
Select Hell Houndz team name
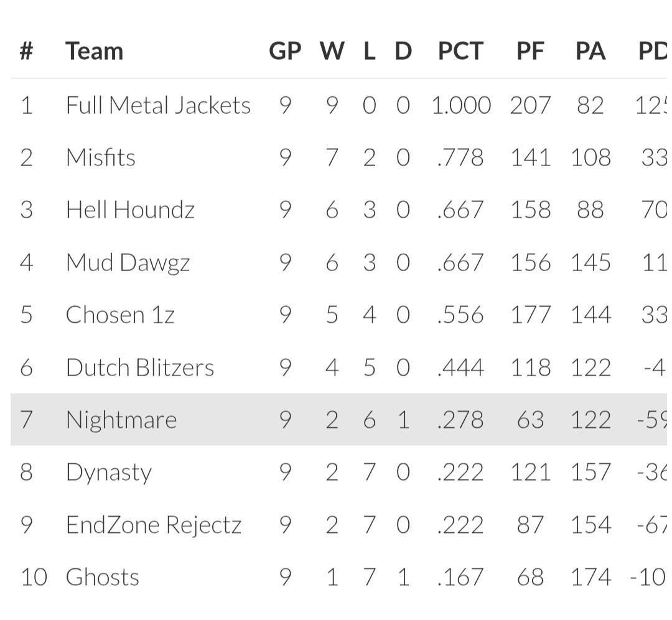click(130, 210)
